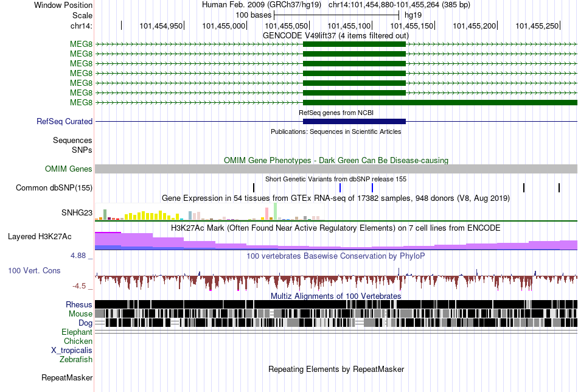Click 'Publications: Sequences in Scientific Articles' title
The width and height of the screenshot is (578, 392).
(336, 131)
